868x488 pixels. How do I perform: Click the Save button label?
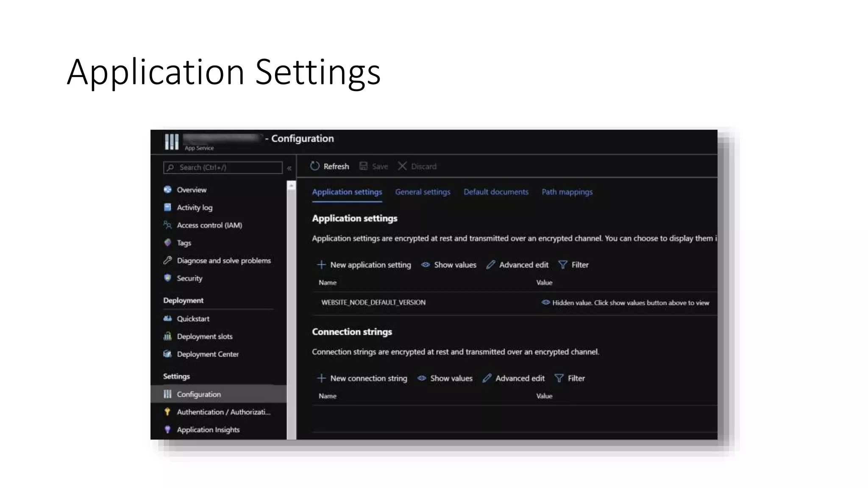[x=380, y=166]
